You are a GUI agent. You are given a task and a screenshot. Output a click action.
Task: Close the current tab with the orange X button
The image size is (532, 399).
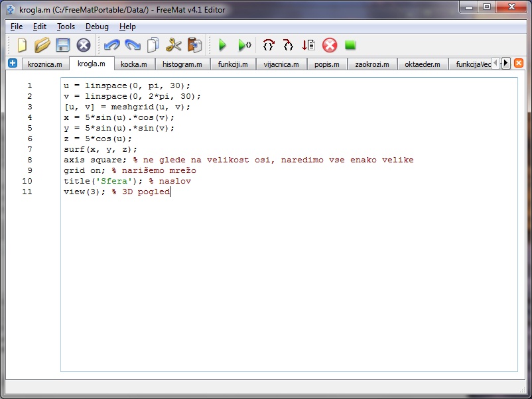point(519,63)
